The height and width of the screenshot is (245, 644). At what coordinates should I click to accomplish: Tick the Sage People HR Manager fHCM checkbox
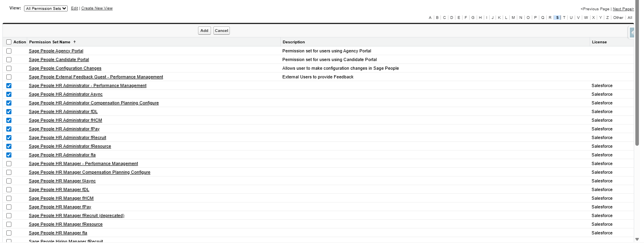9,198
